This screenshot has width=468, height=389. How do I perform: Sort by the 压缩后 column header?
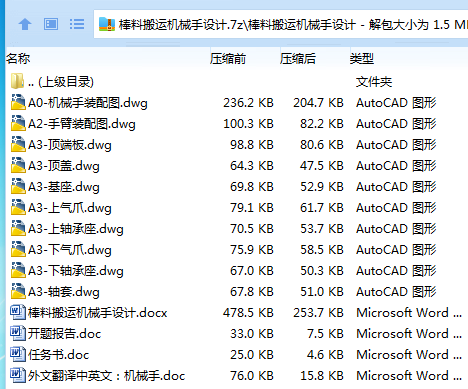tap(298, 59)
